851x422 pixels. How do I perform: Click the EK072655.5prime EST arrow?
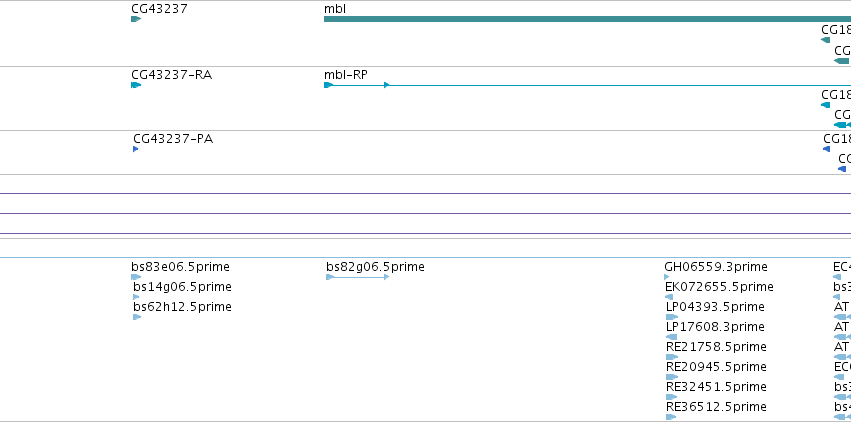tap(669, 297)
